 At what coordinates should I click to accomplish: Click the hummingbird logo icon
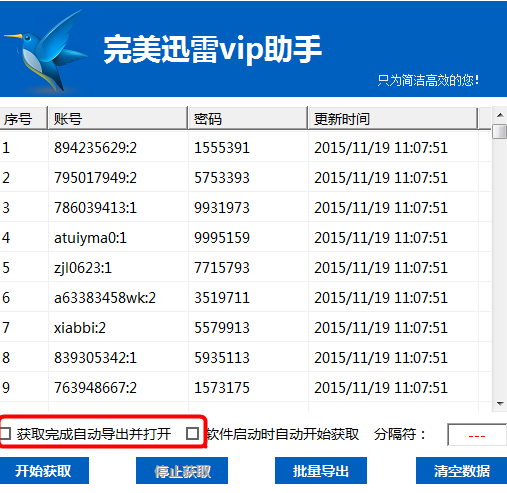45,51
